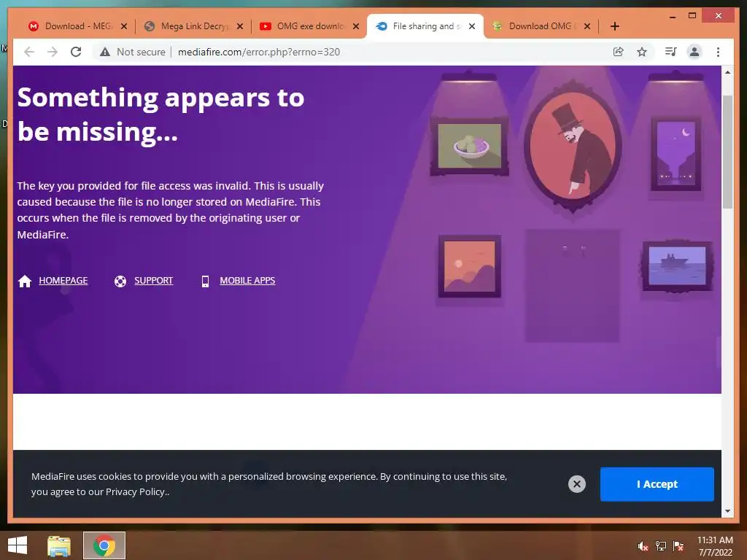Open the Chrome three-dot menu
The width and height of the screenshot is (747, 560).
pos(718,52)
